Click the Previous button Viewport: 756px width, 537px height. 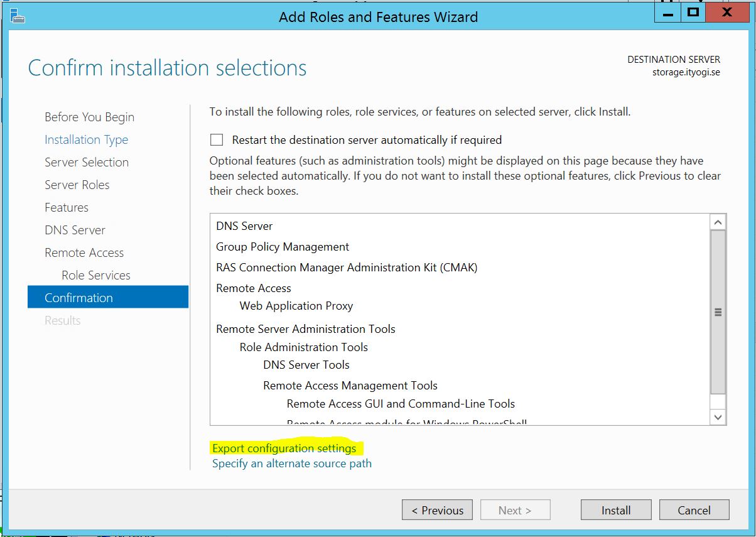point(438,510)
